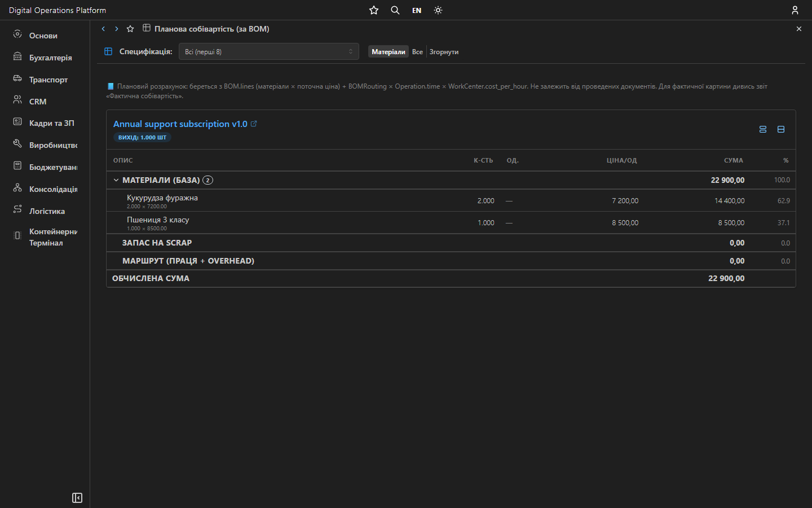Switch language via EN button

pos(417,10)
